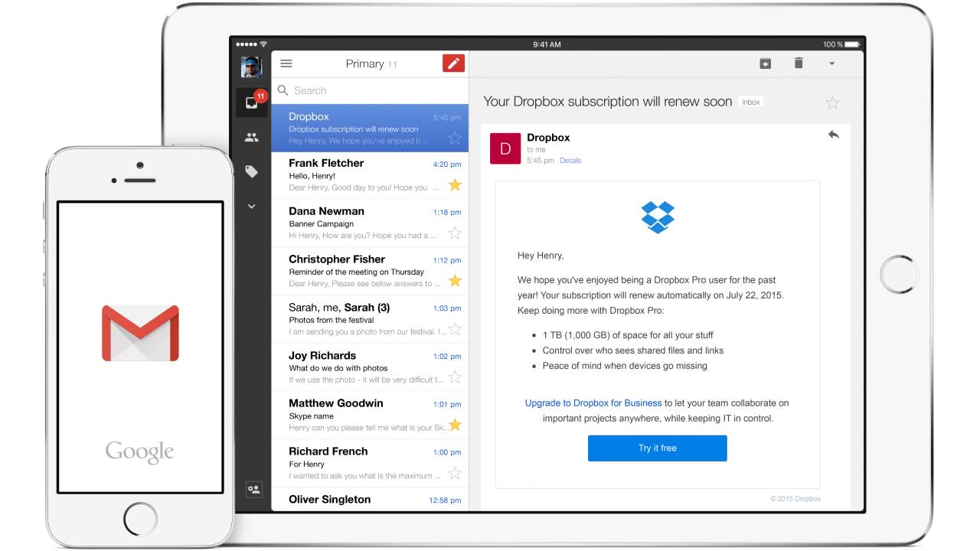The height and width of the screenshot is (551, 980).
Task: Reply to the Dropbox message arrow
Action: tap(834, 135)
